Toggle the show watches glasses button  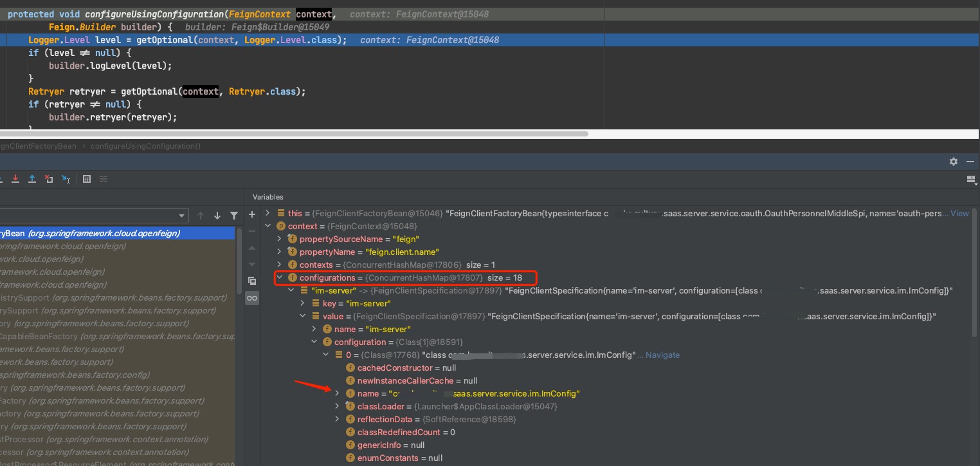(252, 298)
